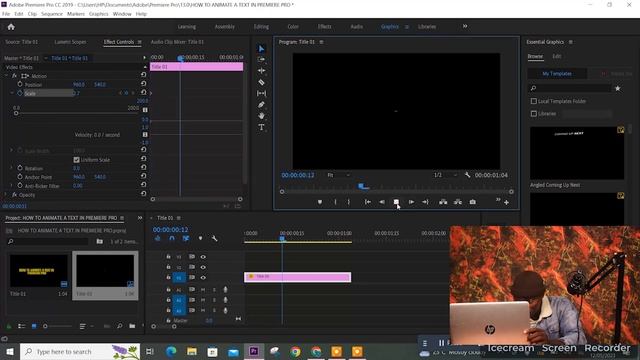This screenshot has height=360, width=640.
Task: Open Edit tab in Essential Graphics
Action: pyautogui.click(x=557, y=56)
